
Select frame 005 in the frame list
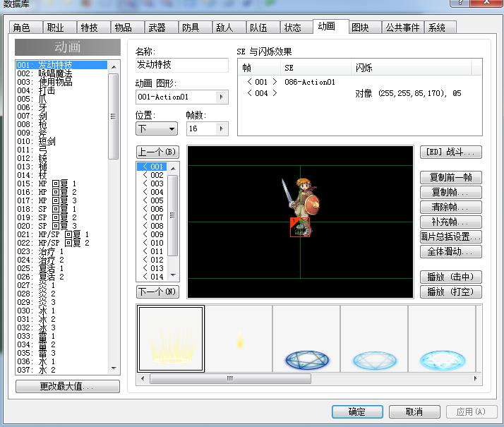pyautogui.click(x=153, y=200)
